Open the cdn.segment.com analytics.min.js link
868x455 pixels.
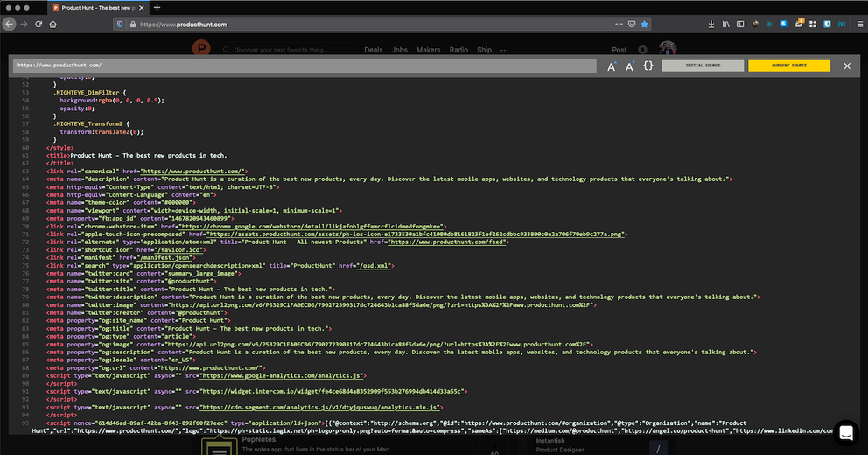[320, 408]
